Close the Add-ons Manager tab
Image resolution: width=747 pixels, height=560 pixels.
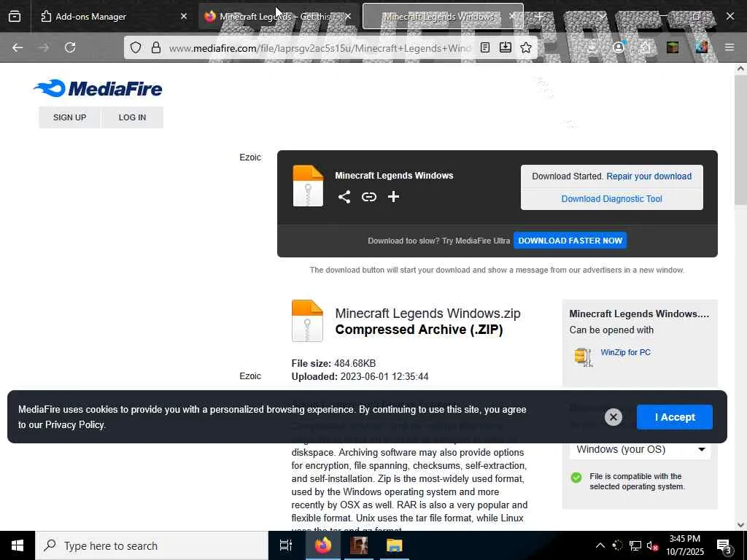[184, 16]
